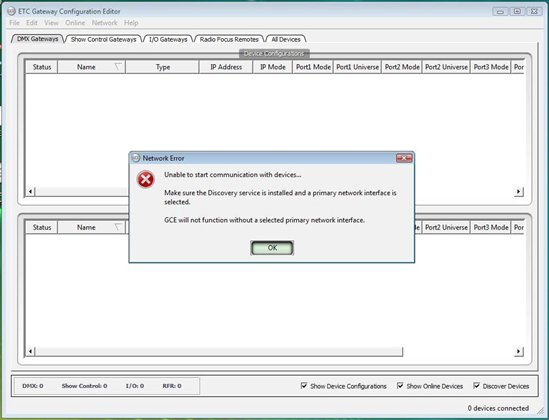Click 'Unable to start communication with devices...' text

[233, 175]
